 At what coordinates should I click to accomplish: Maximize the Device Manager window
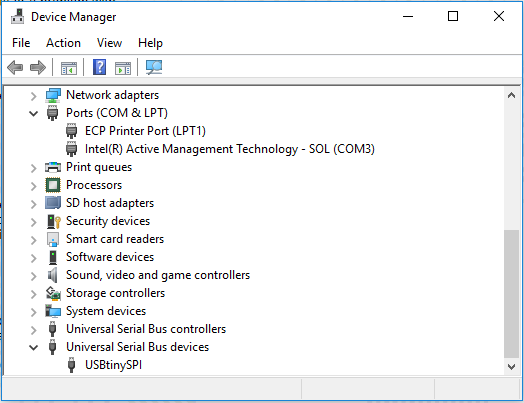[x=453, y=16]
